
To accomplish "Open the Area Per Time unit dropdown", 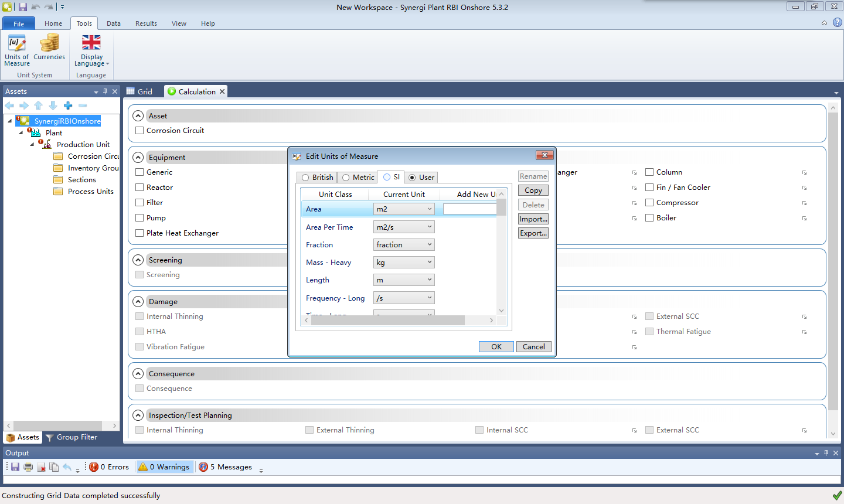I will point(404,227).
